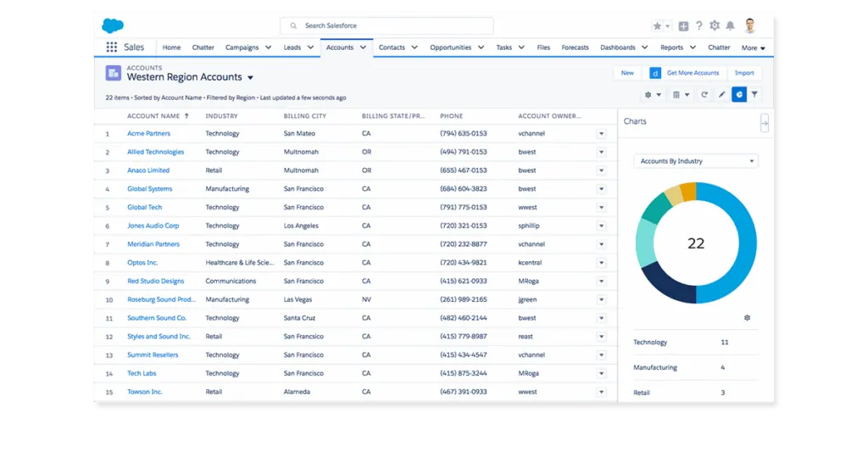
Task: Open the Notifications bell icon
Action: click(x=730, y=25)
